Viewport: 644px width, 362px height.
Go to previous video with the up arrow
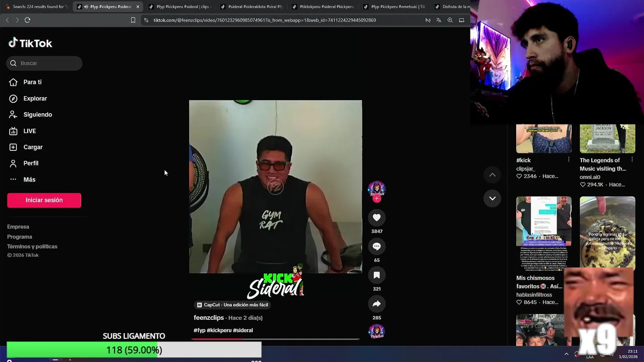click(x=493, y=174)
